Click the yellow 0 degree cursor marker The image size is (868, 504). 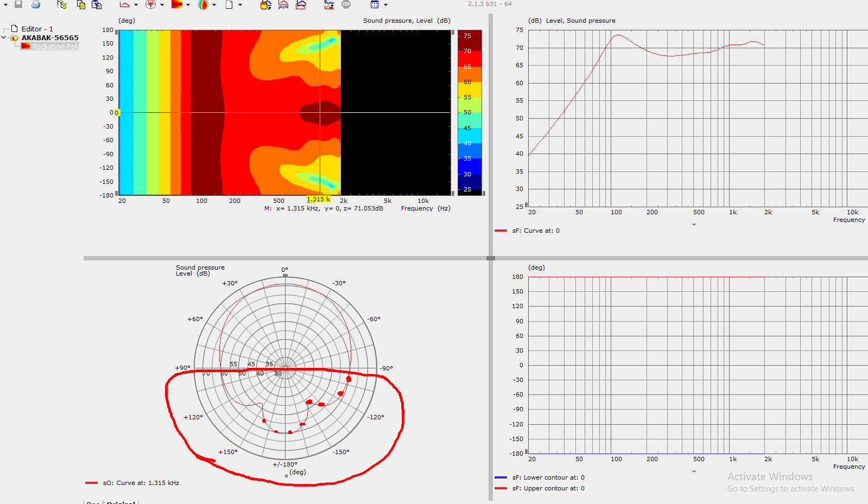pyautogui.click(x=116, y=112)
